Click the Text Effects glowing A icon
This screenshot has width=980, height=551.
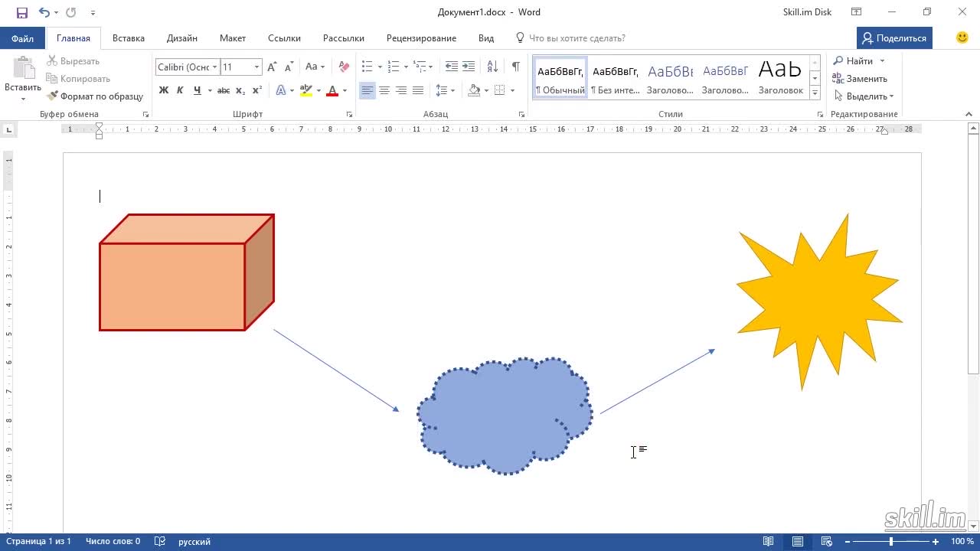[281, 90]
